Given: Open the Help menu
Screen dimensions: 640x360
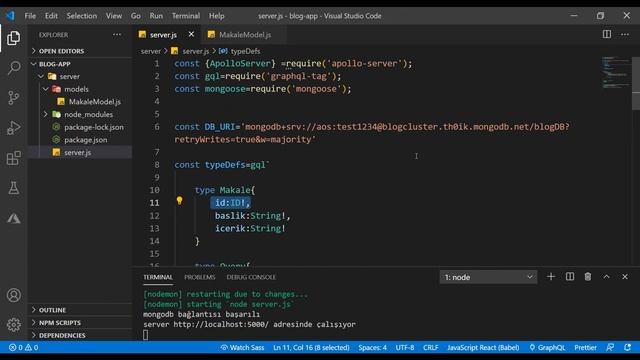Looking at the screenshot, I should point(217,16).
